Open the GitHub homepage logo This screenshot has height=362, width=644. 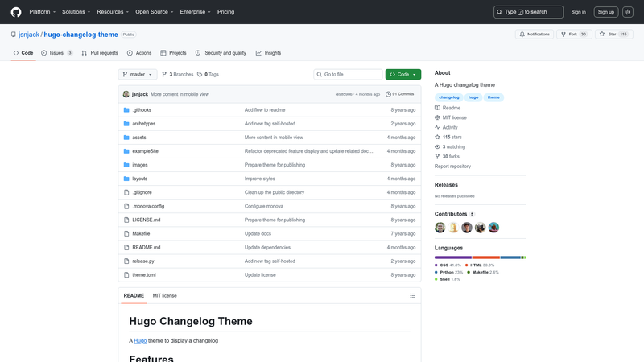click(16, 12)
